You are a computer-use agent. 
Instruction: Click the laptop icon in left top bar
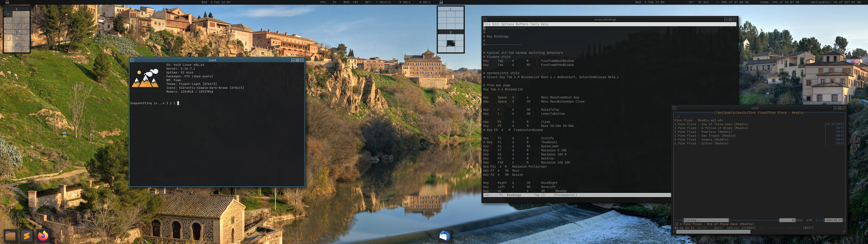7,2
